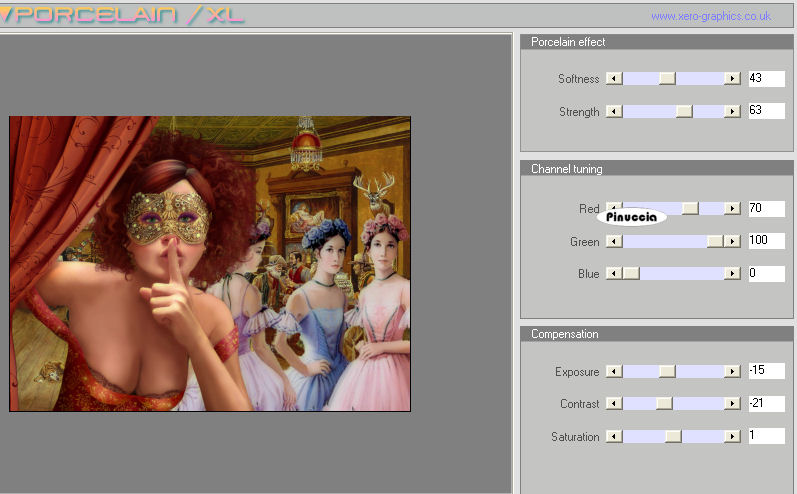
Task: Click the Contrast slider thumb
Action: click(664, 404)
